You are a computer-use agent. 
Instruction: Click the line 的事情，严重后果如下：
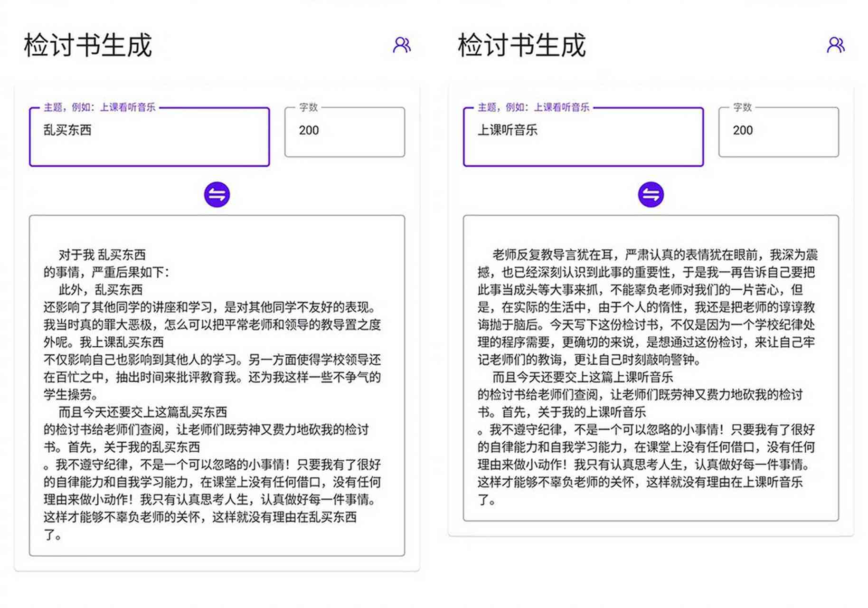click(x=106, y=272)
